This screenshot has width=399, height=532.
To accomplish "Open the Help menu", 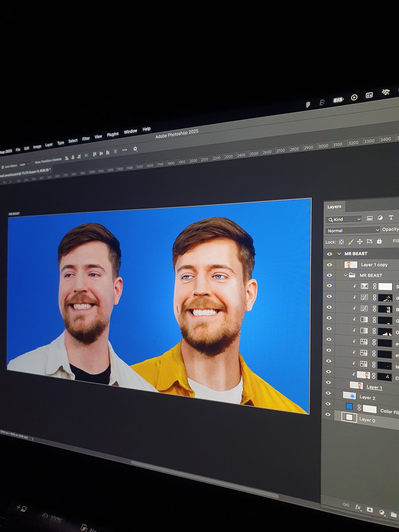I will pyautogui.click(x=146, y=129).
